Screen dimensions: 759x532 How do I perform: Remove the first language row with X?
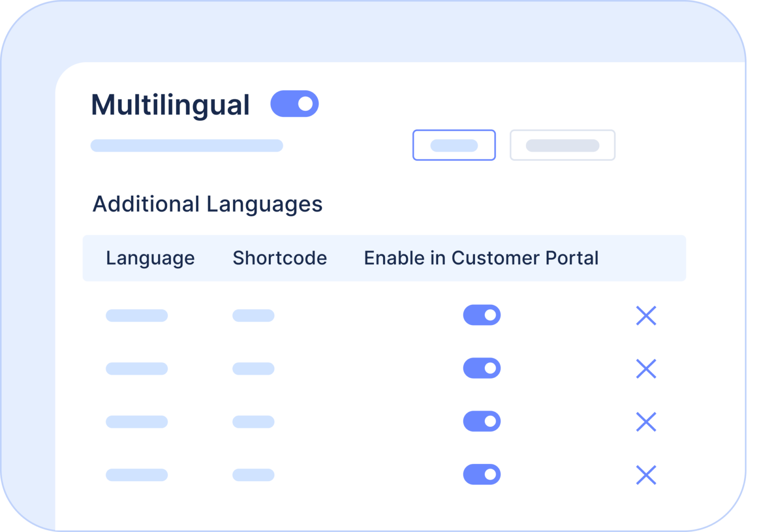646,316
